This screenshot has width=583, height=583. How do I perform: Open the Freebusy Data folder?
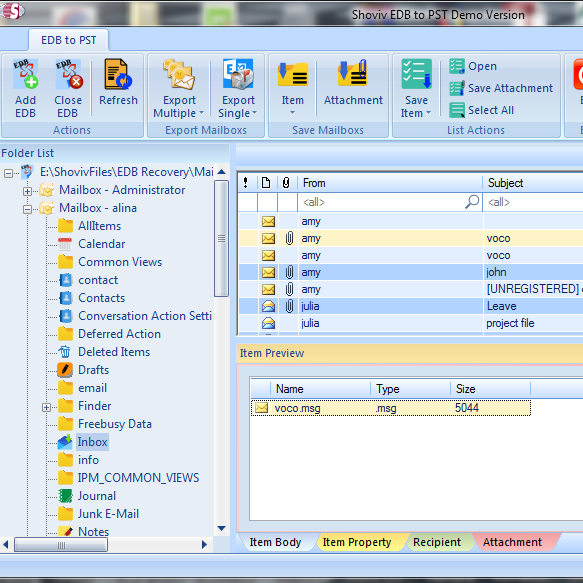[x=105, y=423]
